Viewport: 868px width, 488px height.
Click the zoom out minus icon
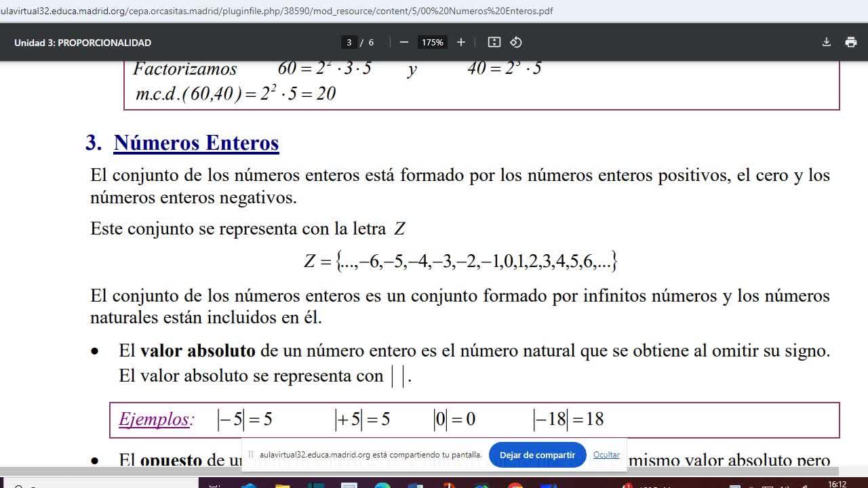click(x=404, y=42)
